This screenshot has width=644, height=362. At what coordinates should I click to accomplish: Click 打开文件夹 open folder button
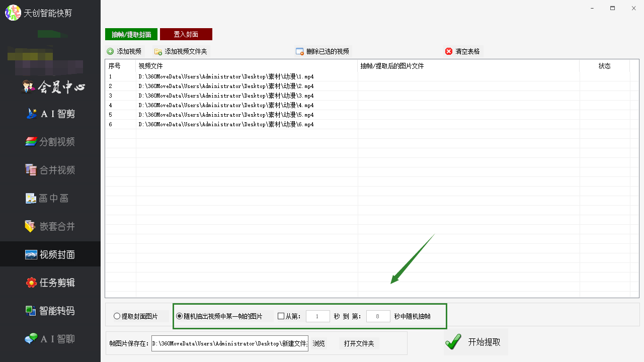click(359, 344)
